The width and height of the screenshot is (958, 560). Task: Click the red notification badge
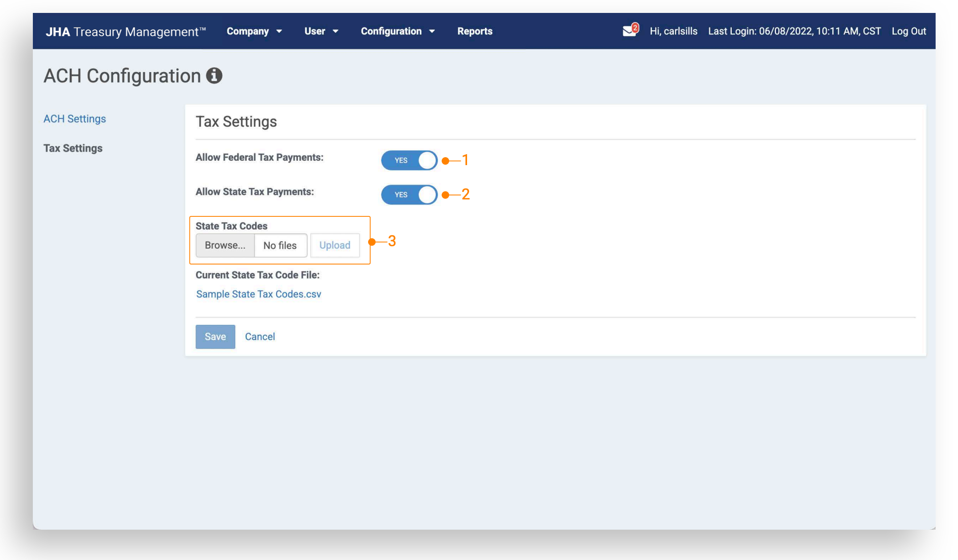635,27
